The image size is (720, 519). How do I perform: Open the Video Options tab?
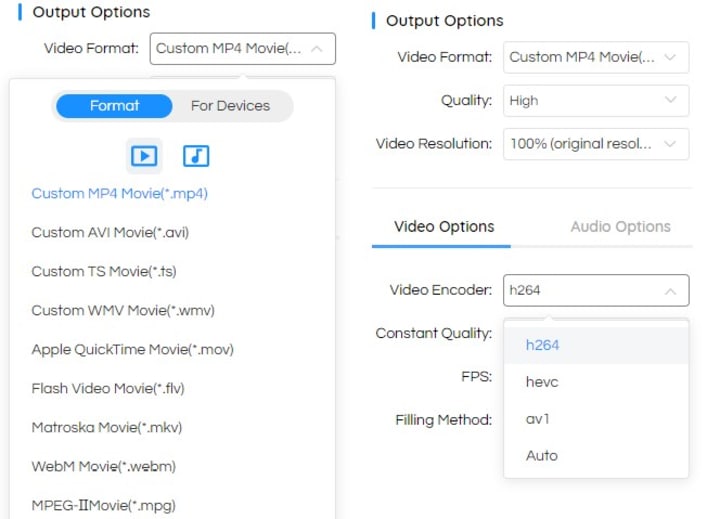tap(444, 227)
